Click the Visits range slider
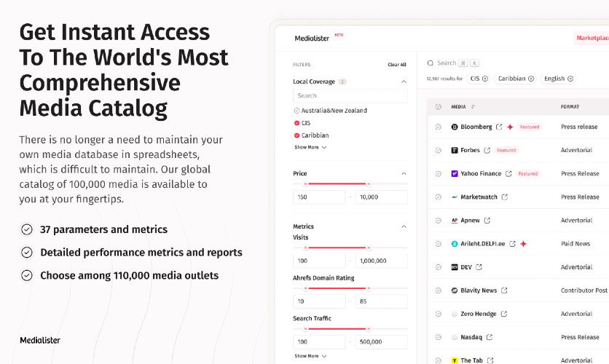This screenshot has width=609, height=364. pyautogui.click(x=350, y=248)
